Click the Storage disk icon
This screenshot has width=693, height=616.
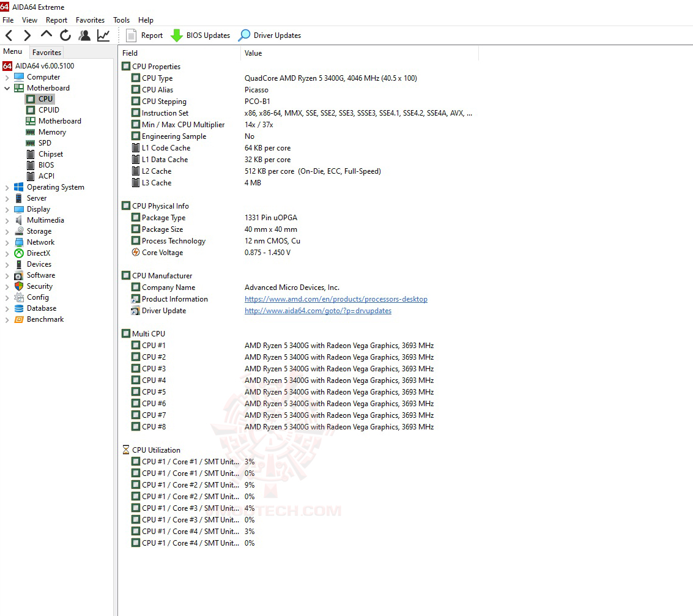click(x=18, y=231)
